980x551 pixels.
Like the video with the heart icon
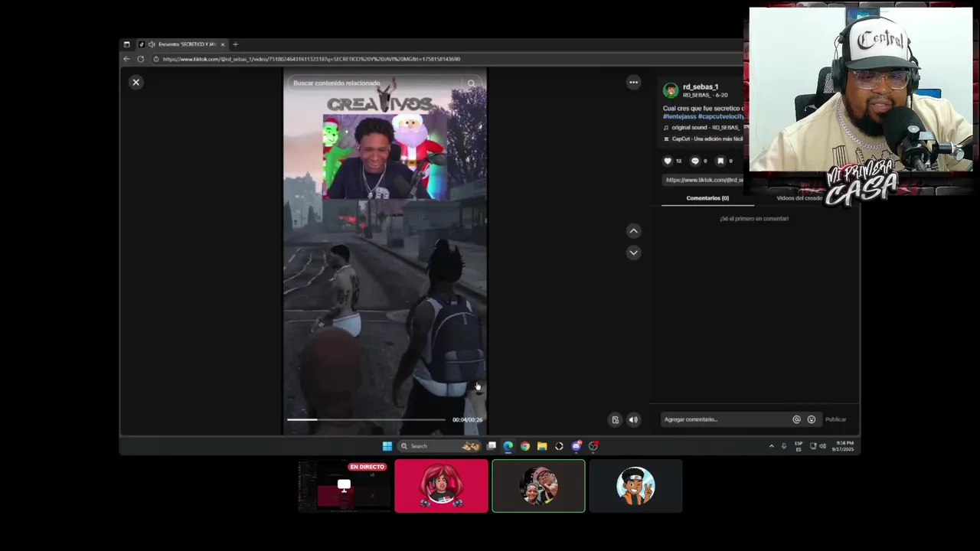pos(668,161)
